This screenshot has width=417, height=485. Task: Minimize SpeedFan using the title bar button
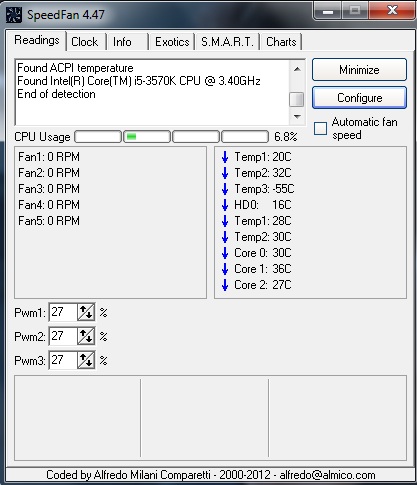tap(328, 11)
